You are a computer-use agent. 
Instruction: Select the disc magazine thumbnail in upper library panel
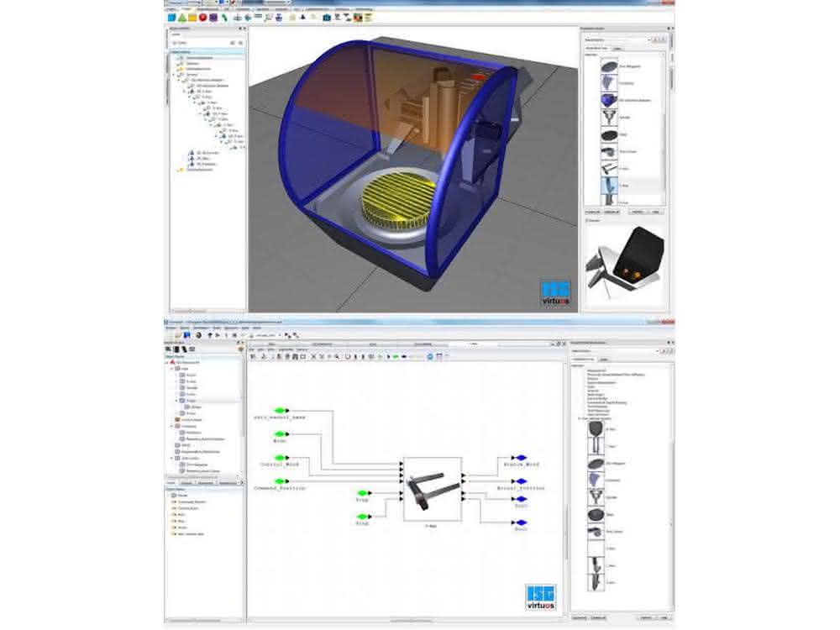[609, 66]
